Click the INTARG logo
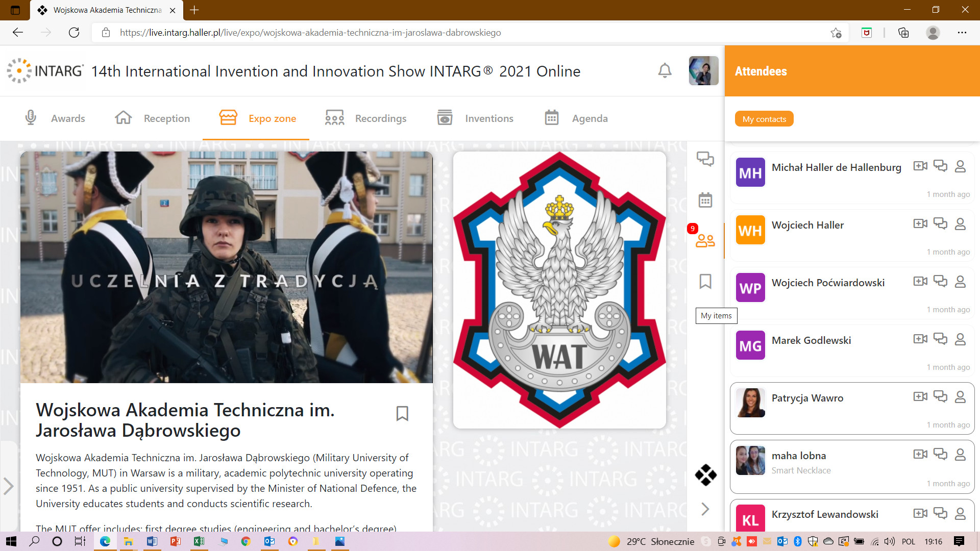This screenshot has height=551, width=980. click(x=45, y=70)
